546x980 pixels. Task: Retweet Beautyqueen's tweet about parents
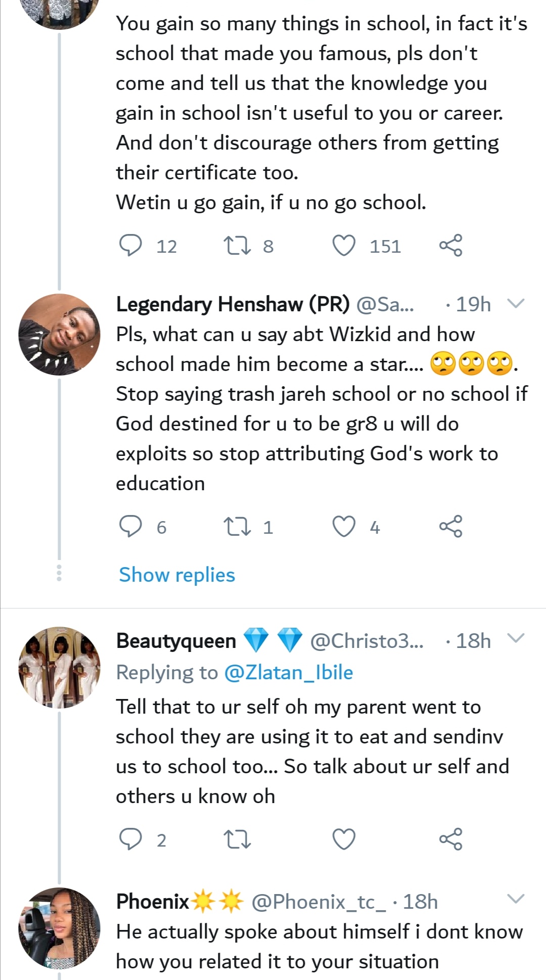click(x=237, y=839)
